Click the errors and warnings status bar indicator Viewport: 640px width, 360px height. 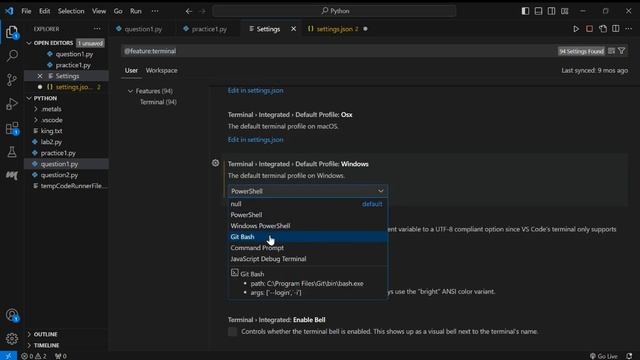(34, 356)
